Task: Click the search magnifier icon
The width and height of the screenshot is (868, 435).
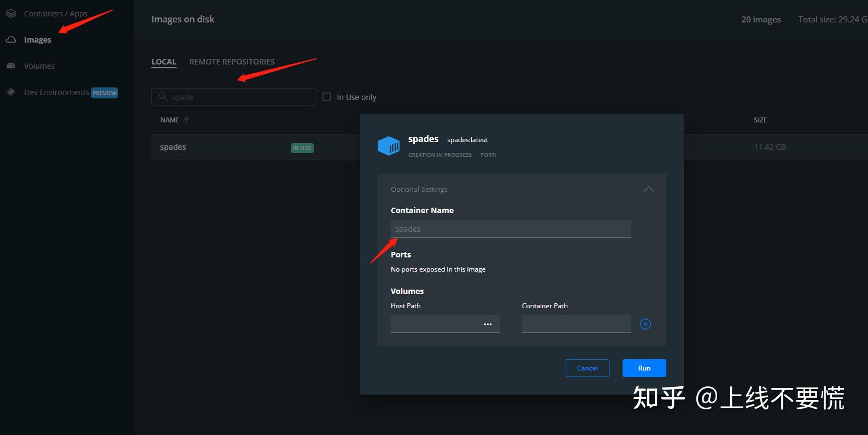Action: coord(163,97)
